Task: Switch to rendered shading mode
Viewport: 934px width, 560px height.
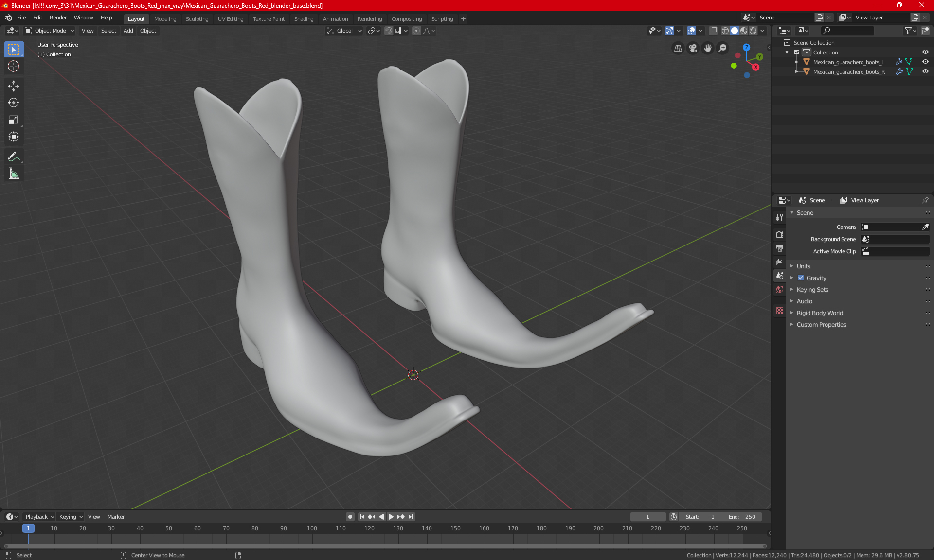Action: pos(753,31)
